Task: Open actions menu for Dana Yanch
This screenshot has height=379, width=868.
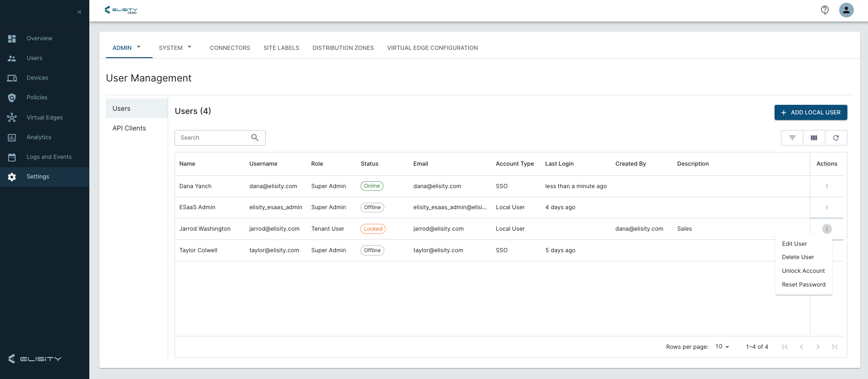Action: click(827, 186)
